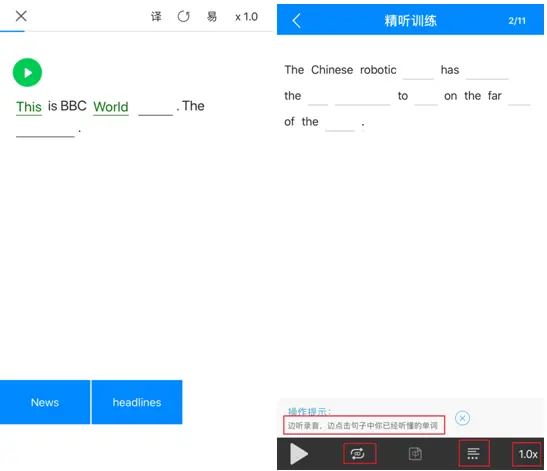Tap the word "Chinese" in the sentence
Image resolution: width=547 pixels, height=471 pixels.
tap(332, 70)
